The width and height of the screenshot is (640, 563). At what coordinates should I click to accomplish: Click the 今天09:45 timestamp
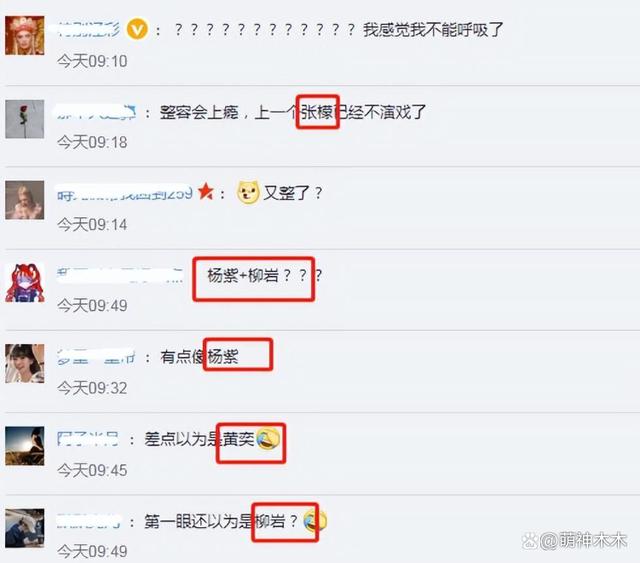tap(92, 470)
